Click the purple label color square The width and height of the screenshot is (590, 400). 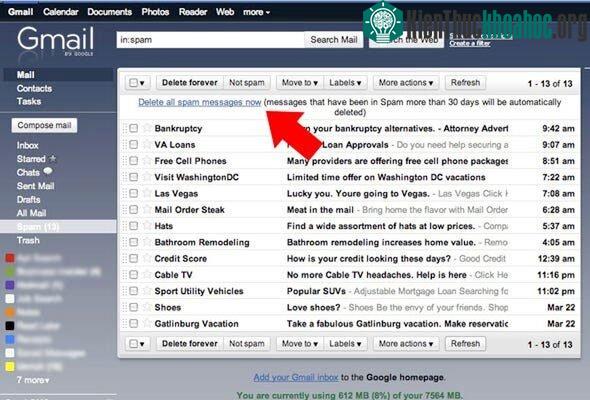(x=10, y=285)
